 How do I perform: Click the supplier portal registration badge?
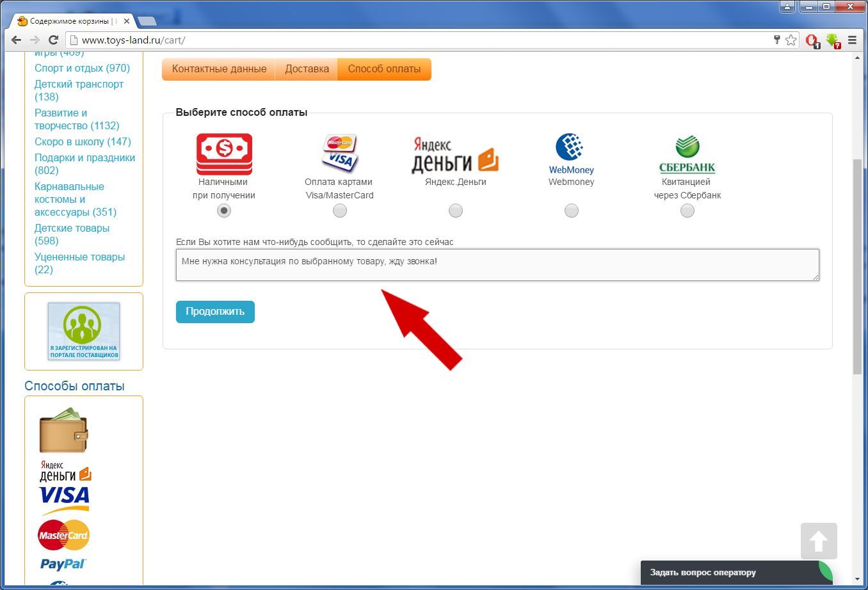click(84, 331)
